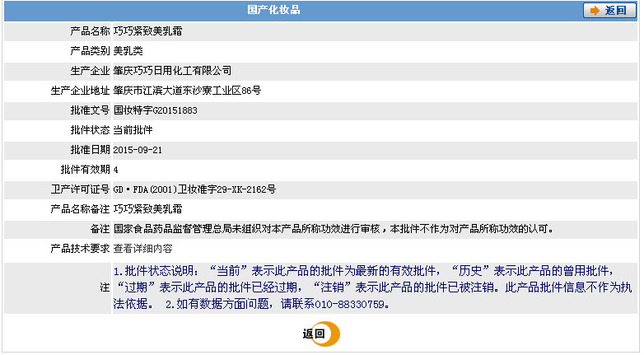
Task: Click the top-right 返回 button
Action: pos(609,11)
